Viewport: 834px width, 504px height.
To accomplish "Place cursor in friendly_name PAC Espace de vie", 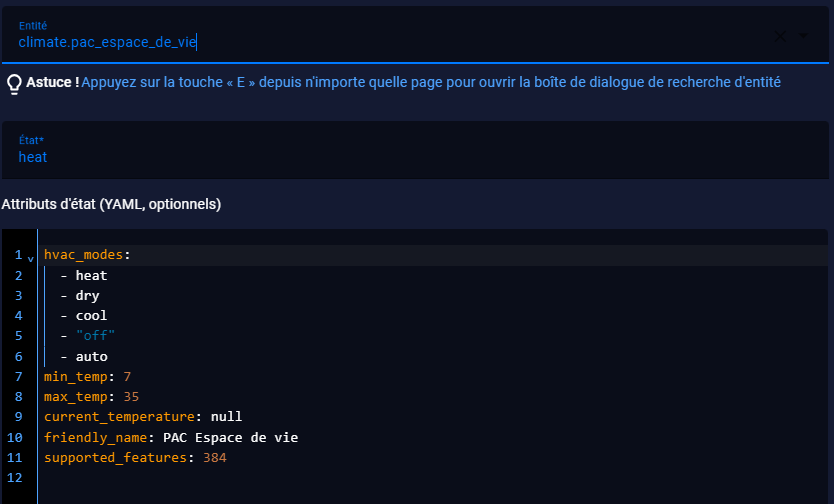I will point(230,438).
